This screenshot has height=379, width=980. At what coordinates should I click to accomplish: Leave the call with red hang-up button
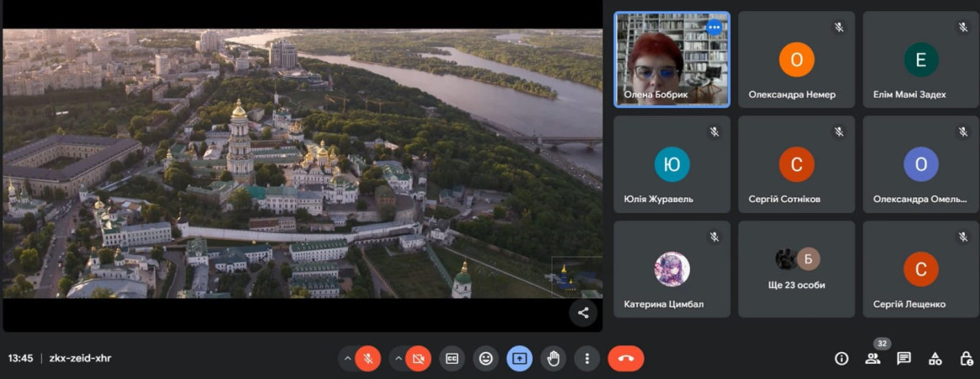click(625, 358)
